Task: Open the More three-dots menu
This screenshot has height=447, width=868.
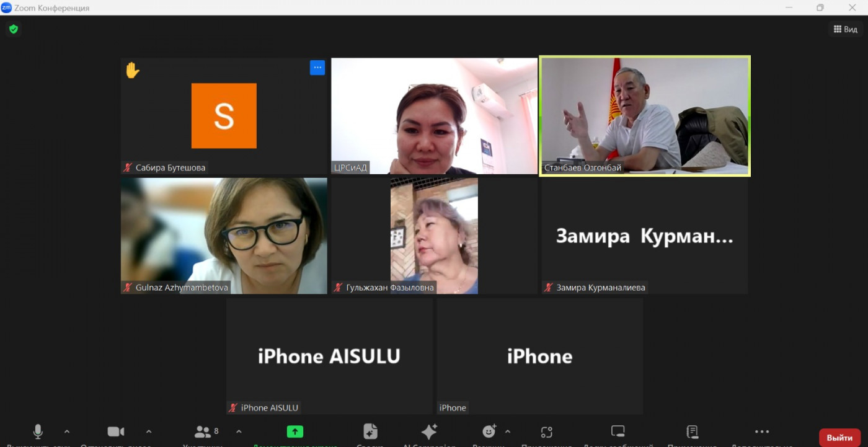Action: tap(762, 432)
